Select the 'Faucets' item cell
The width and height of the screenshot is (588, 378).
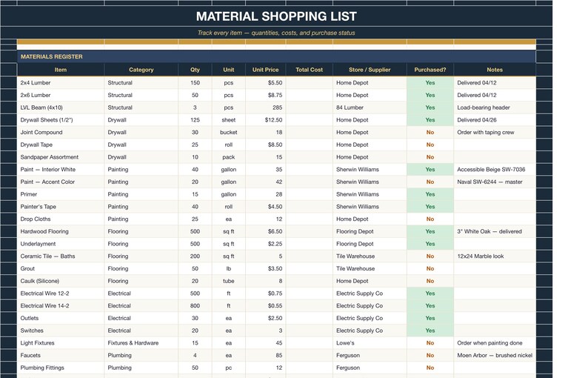click(61, 355)
